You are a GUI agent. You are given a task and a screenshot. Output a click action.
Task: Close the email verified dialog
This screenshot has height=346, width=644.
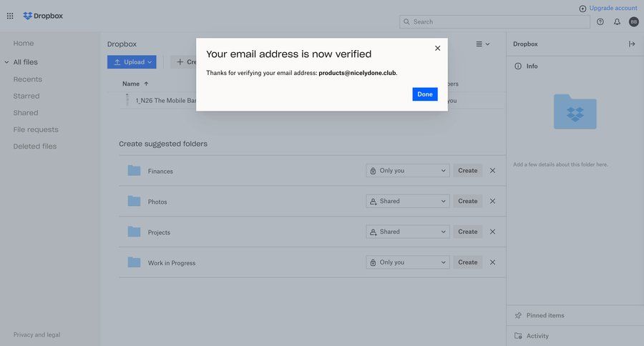437,48
